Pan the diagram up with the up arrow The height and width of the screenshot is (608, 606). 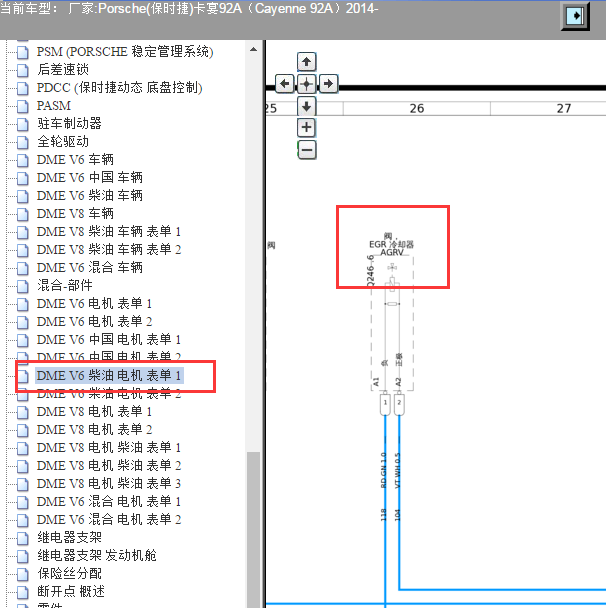coord(307,62)
